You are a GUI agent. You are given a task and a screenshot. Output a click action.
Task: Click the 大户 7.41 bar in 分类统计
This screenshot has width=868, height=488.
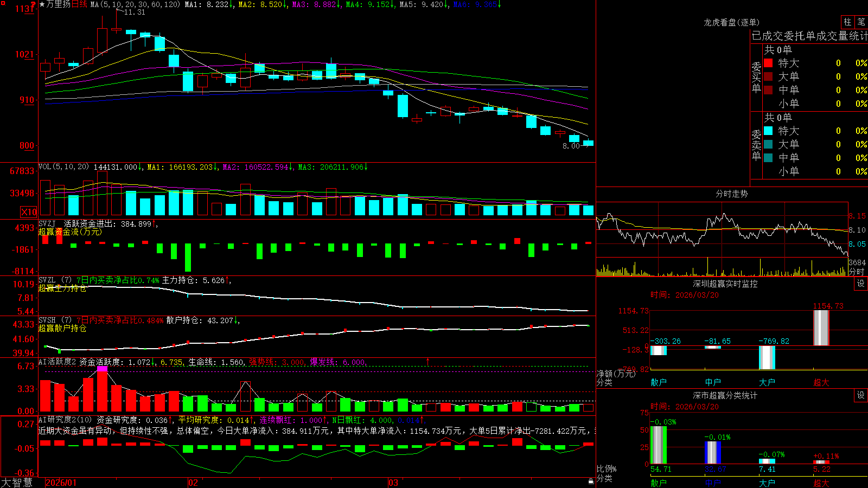pyautogui.click(x=767, y=461)
